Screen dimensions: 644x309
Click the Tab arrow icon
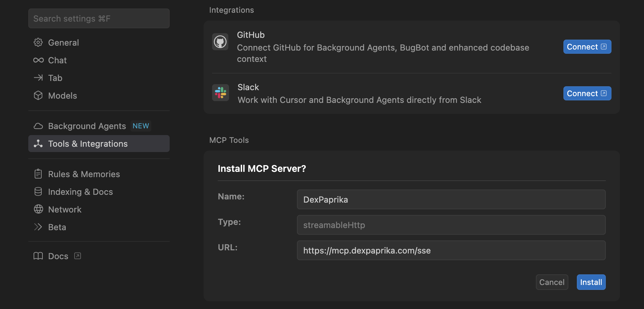pyautogui.click(x=38, y=78)
